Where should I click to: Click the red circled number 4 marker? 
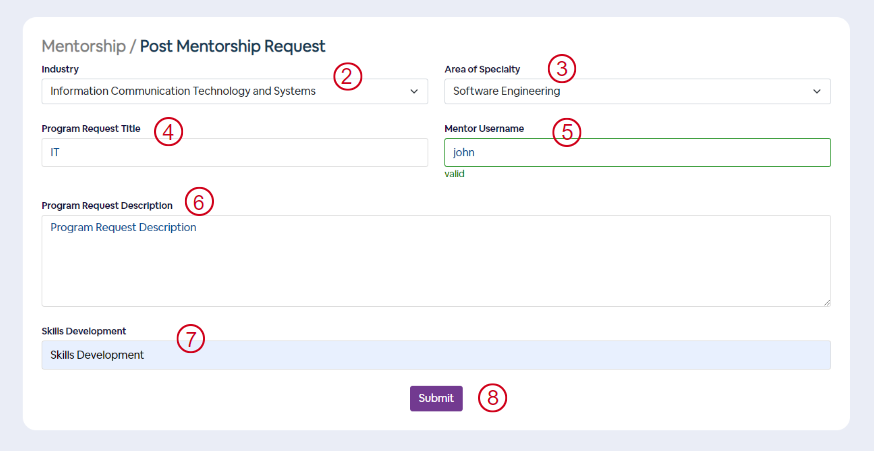168,133
